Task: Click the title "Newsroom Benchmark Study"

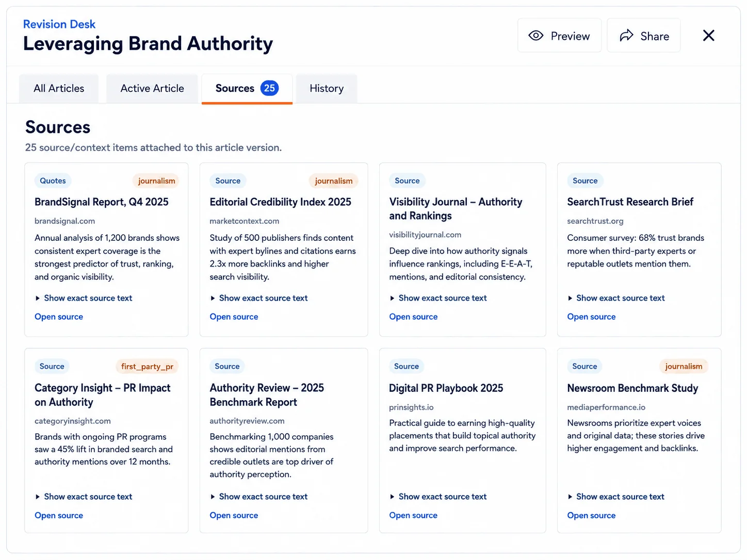Action: [x=632, y=388]
